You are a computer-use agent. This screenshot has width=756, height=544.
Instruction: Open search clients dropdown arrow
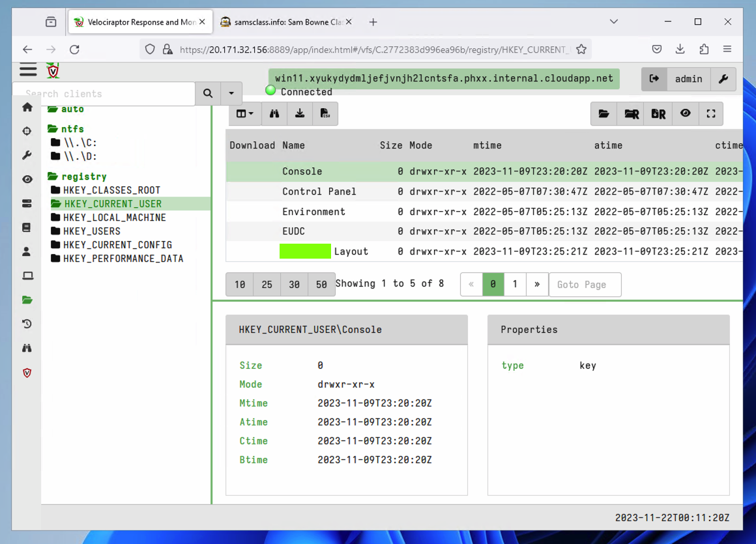[231, 93]
